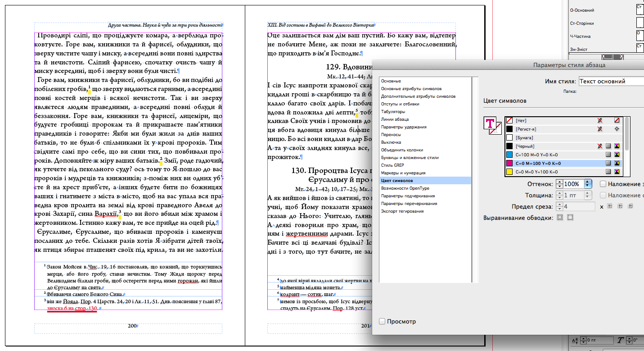
Task: Select the [Черный] black swatch
Action: (x=564, y=146)
